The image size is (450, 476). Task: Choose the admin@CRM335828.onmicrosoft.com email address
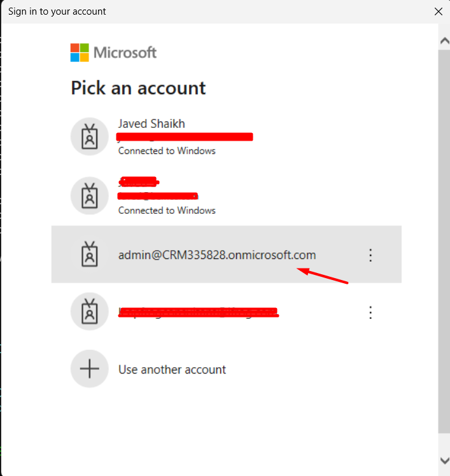pos(217,255)
